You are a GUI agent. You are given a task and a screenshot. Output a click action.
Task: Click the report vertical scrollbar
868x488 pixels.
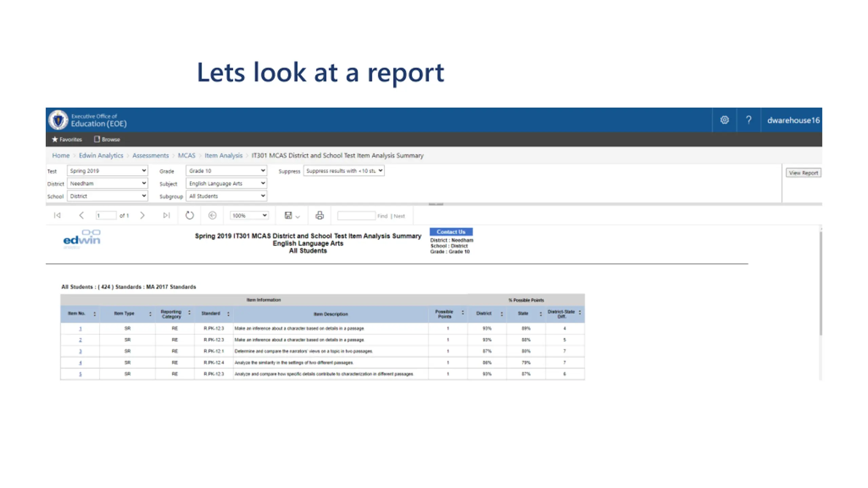click(821, 283)
